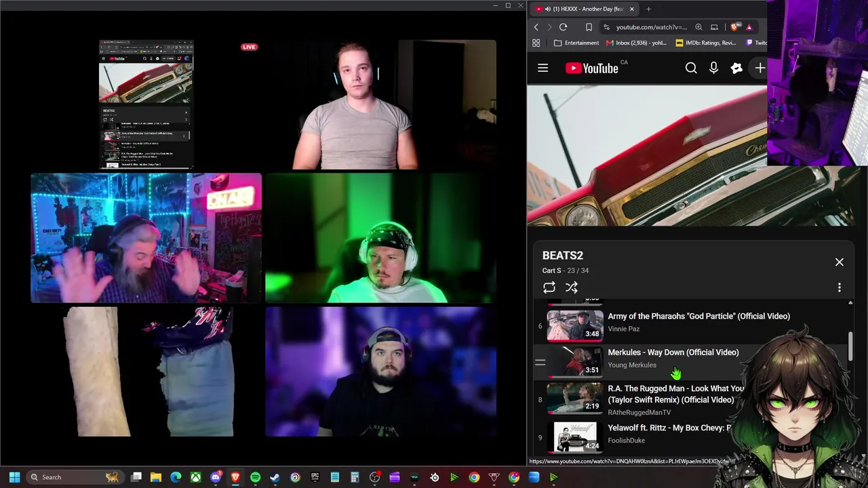This screenshot has height=488, width=868.
Task: Open the Brave Shields lion icon
Action: (x=734, y=27)
